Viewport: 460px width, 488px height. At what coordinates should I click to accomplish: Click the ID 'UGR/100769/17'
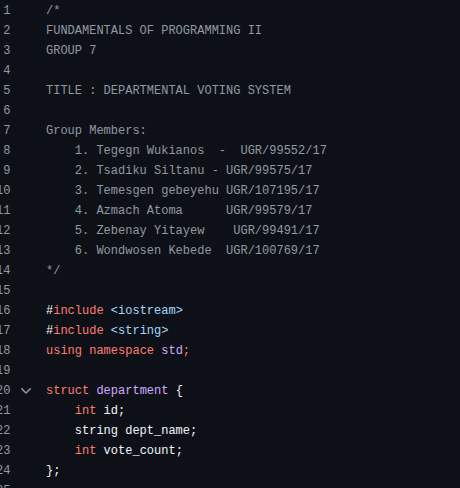[273, 250]
